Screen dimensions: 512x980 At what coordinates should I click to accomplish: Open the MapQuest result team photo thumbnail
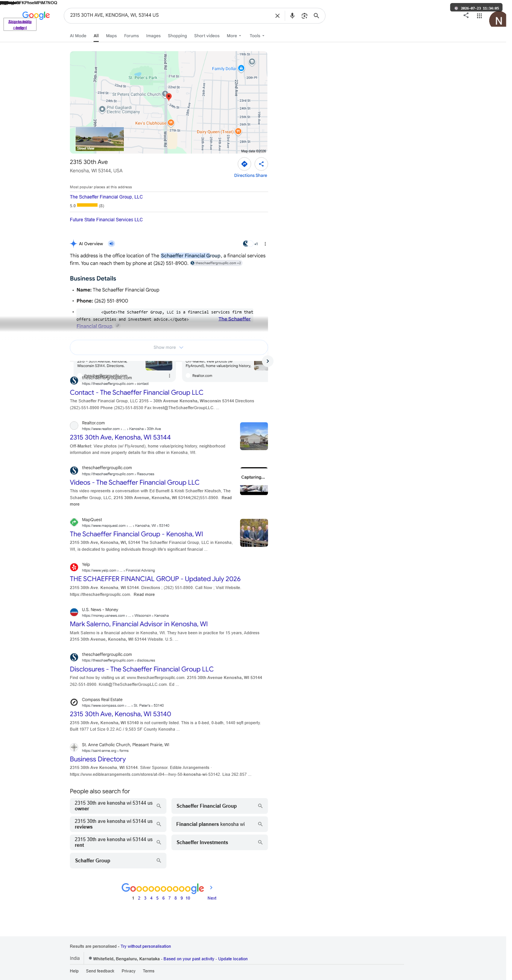pos(254,533)
